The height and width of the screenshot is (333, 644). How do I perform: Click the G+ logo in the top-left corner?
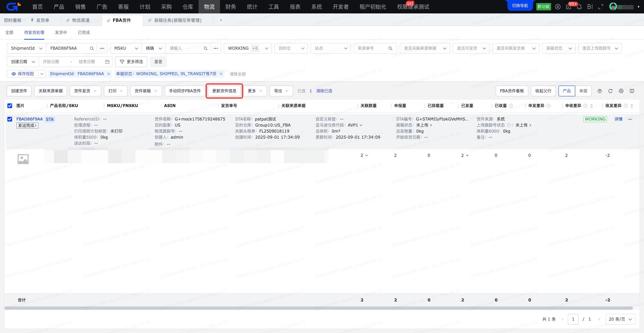point(13,6)
